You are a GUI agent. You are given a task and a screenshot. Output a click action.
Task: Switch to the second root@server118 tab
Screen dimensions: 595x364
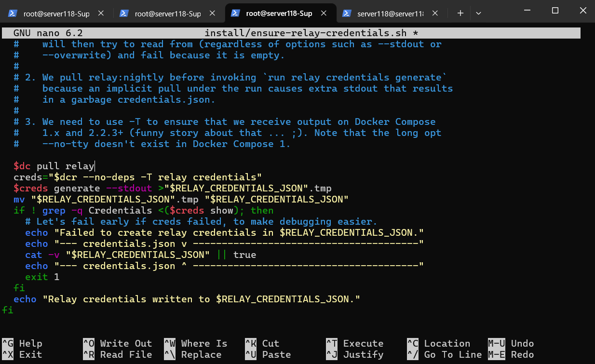[167, 14]
